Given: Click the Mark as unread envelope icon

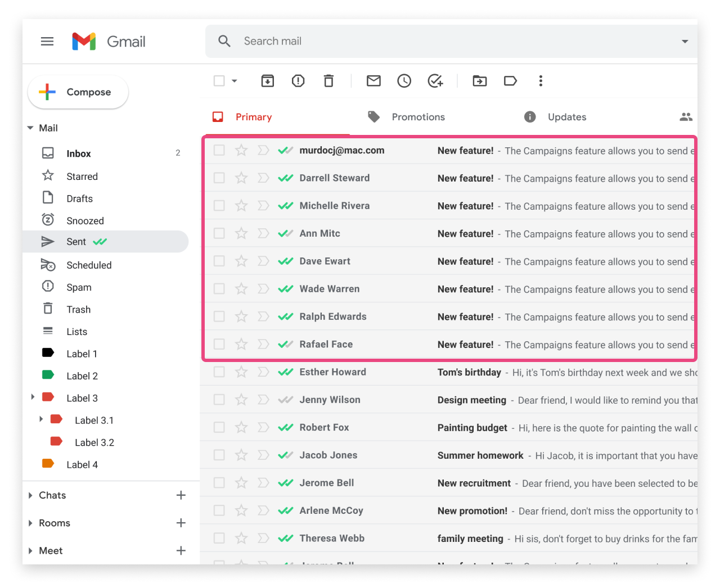Looking at the screenshot, I should [x=373, y=81].
